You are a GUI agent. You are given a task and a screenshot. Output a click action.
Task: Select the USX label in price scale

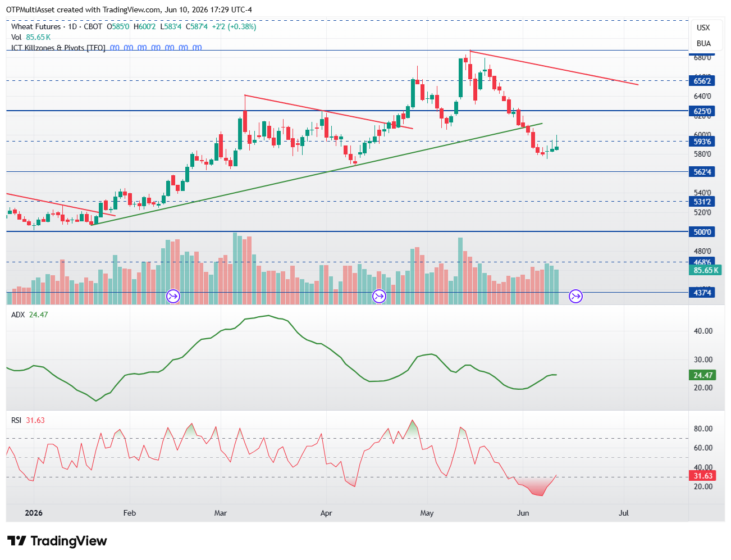[x=703, y=28]
